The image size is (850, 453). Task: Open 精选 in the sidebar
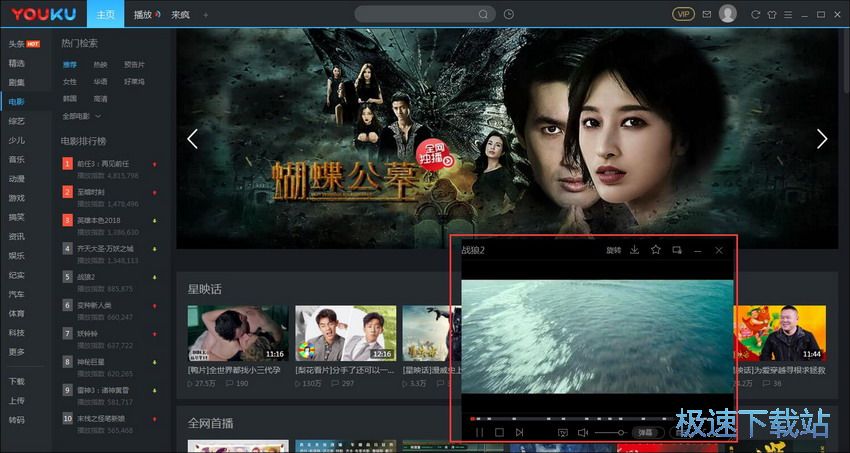[x=17, y=63]
